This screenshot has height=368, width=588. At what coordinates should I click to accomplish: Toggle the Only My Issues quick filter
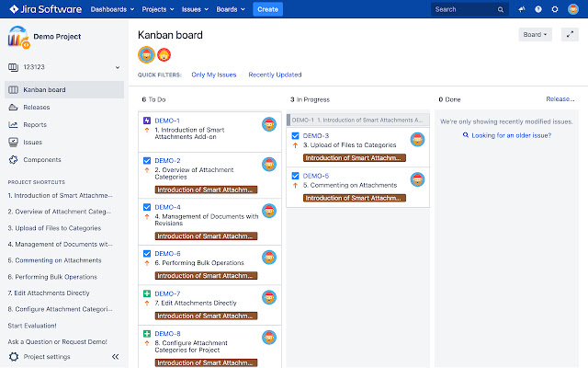[214, 75]
